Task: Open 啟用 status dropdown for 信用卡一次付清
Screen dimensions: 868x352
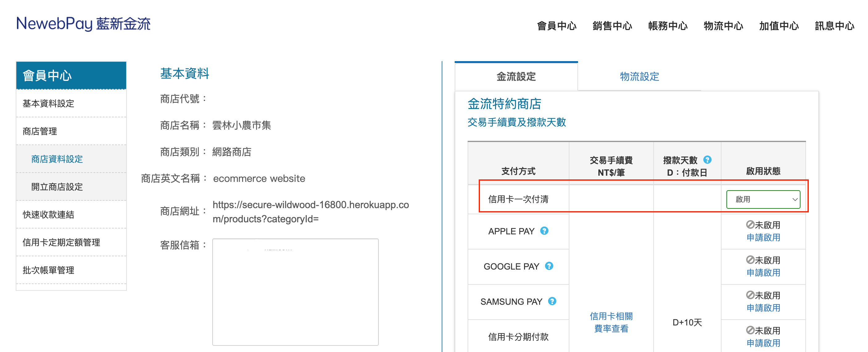Action: (763, 199)
